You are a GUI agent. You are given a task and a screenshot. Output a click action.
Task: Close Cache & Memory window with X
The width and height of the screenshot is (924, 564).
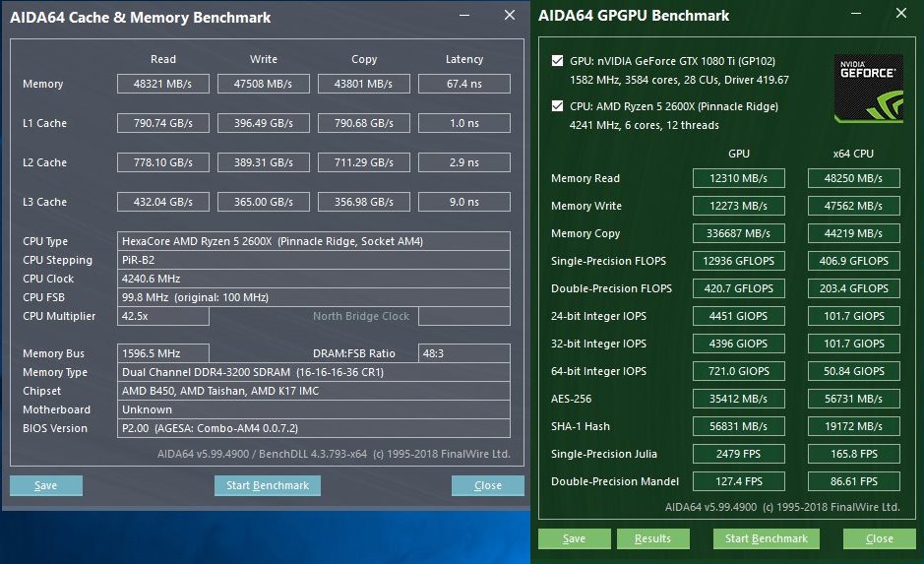(510, 16)
